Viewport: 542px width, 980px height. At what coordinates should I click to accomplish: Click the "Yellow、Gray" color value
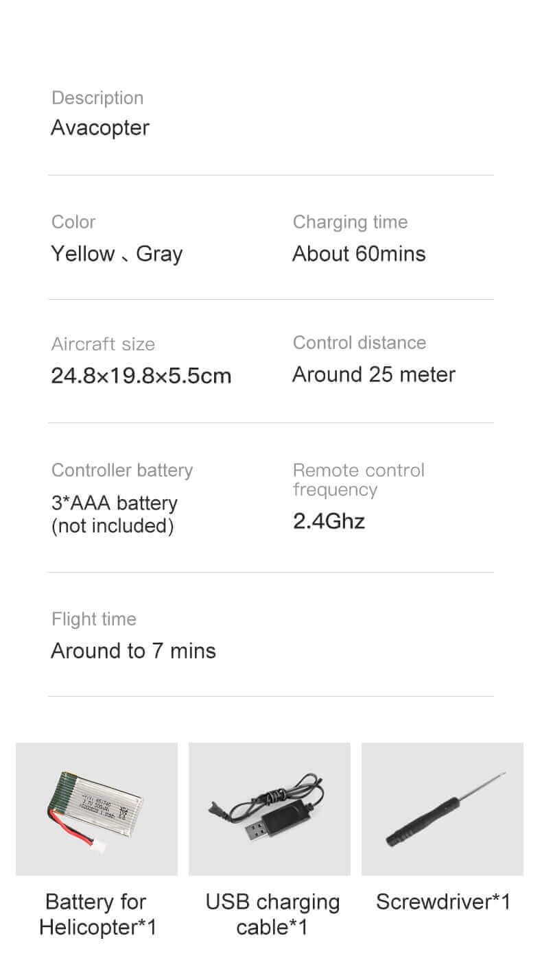(x=117, y=254)
